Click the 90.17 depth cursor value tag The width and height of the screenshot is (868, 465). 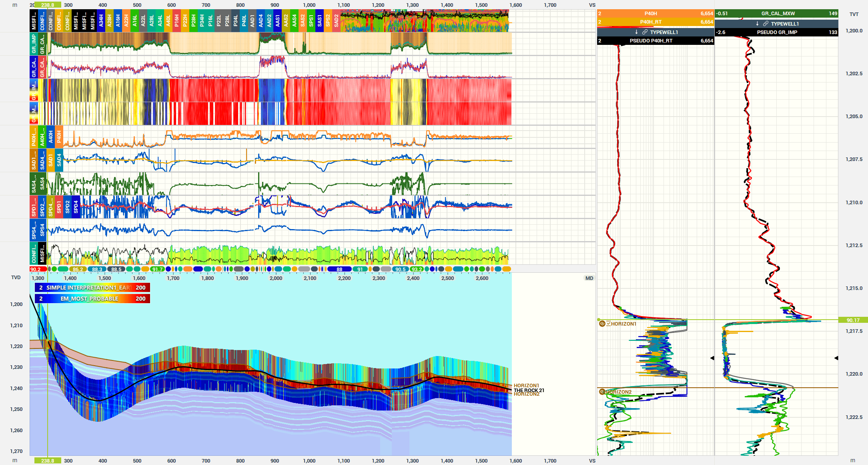pos(853,320)
